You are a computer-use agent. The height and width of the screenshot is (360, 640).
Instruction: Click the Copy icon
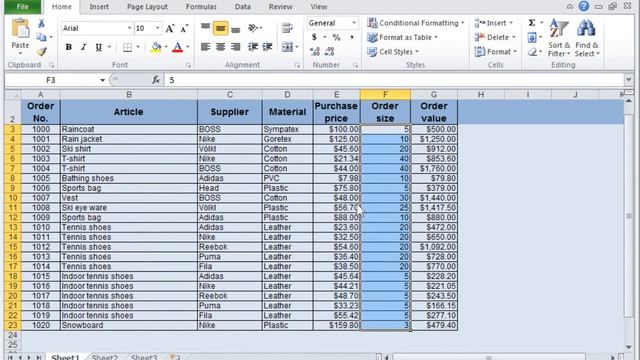pyautogui.click(x=41, y=37)
